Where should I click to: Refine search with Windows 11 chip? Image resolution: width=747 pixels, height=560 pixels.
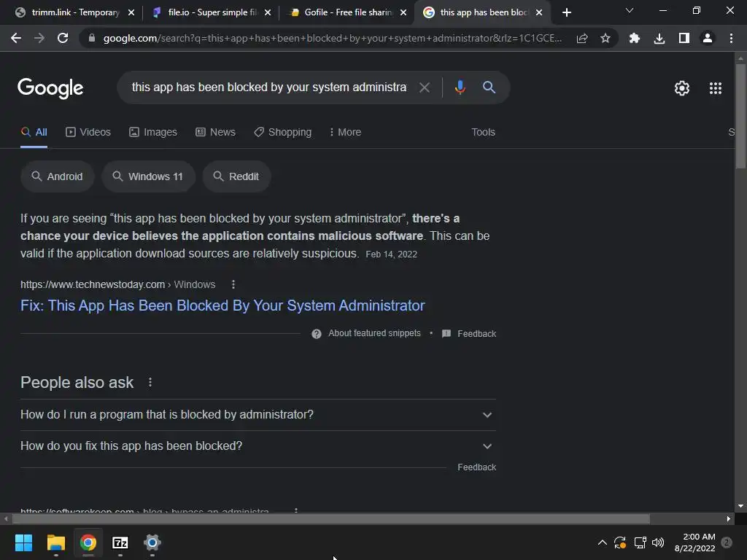pos(148,176)
